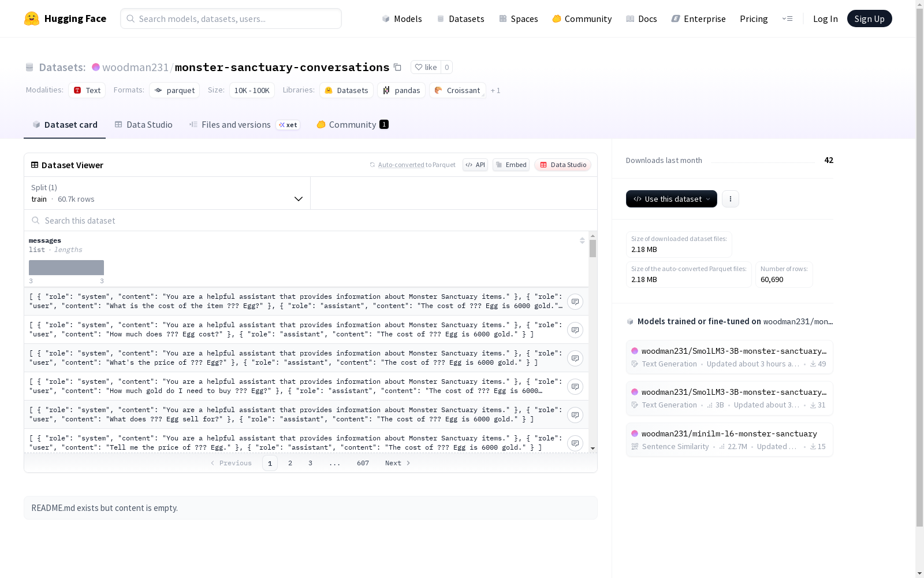The image size is (924, 578).
Task: Click the Dataset Viewer table icon
Action: coord(35,165)
